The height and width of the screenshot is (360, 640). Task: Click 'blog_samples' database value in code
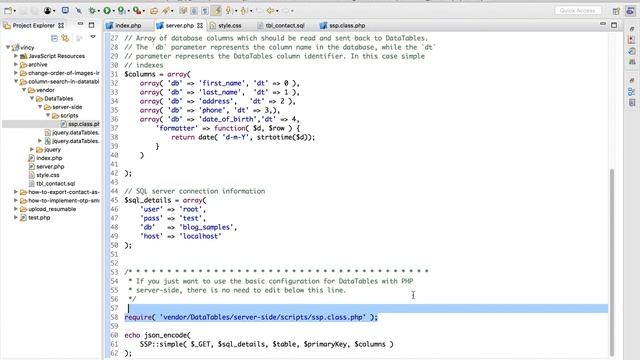coord(208,227)
